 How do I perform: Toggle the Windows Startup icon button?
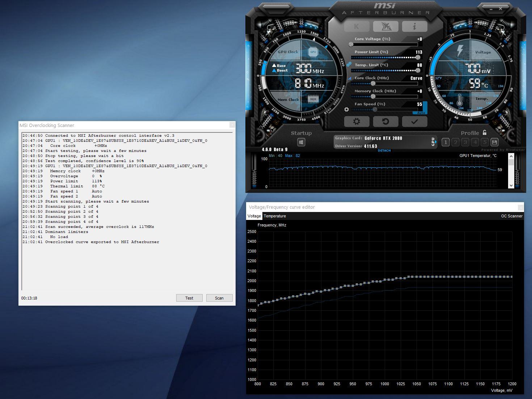[301, 143]
